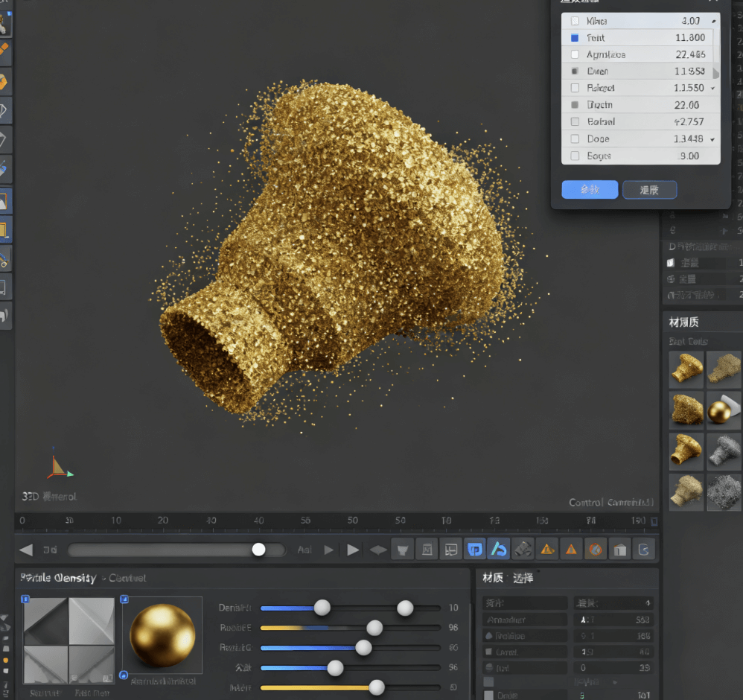
Task: Tick the Eogts checkbox in the list
Action: tap(575, 156)
